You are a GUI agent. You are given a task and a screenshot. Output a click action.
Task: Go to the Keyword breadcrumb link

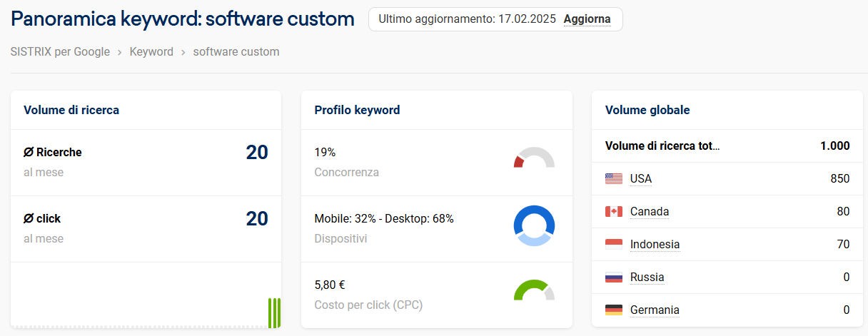[x=151, y=51]
